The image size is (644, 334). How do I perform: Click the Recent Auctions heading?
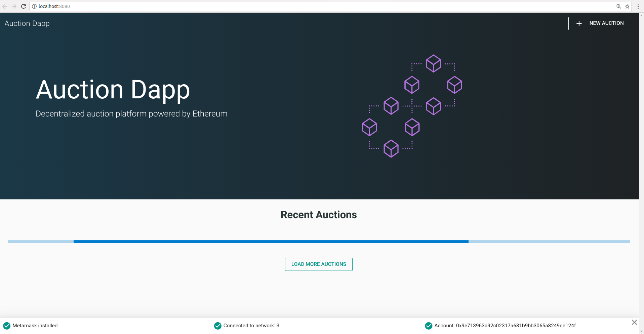click(318, 214)
